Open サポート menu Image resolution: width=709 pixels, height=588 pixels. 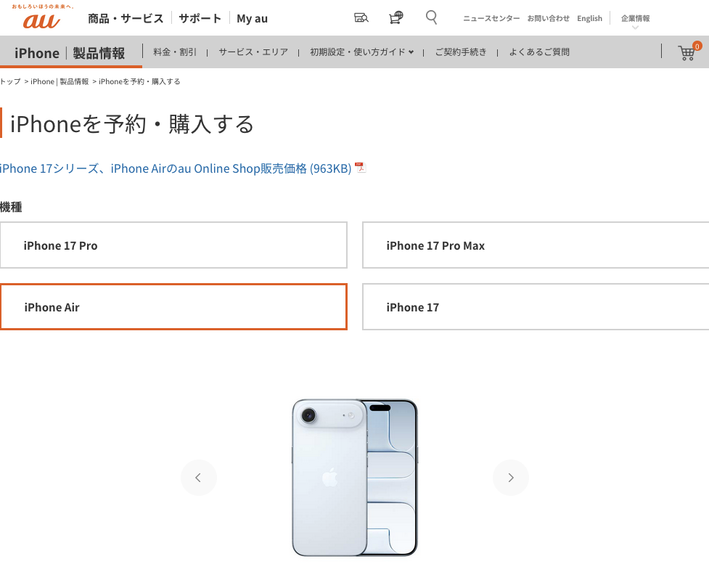pos(200,19)
